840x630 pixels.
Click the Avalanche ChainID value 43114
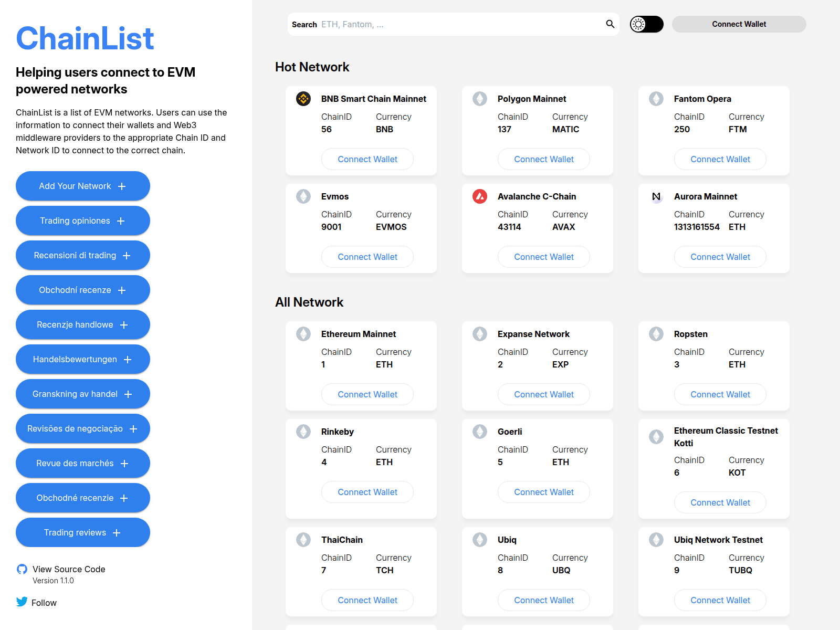[x=509, y=227]
